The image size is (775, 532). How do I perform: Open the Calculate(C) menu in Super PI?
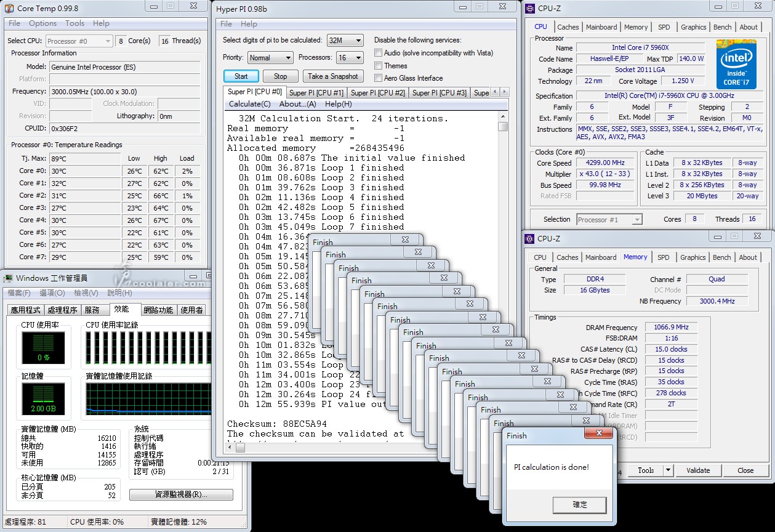click(x=249, y=104)
